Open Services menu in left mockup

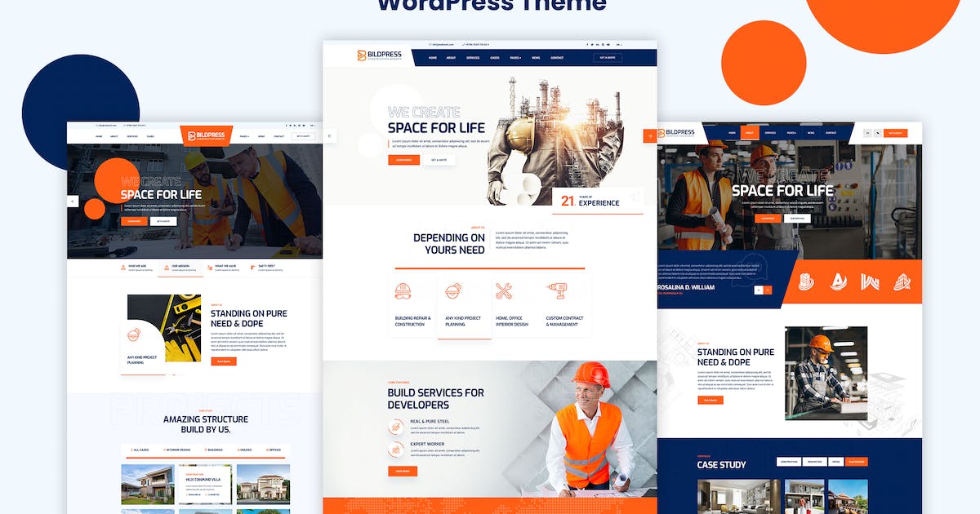[x=132, y=136]
